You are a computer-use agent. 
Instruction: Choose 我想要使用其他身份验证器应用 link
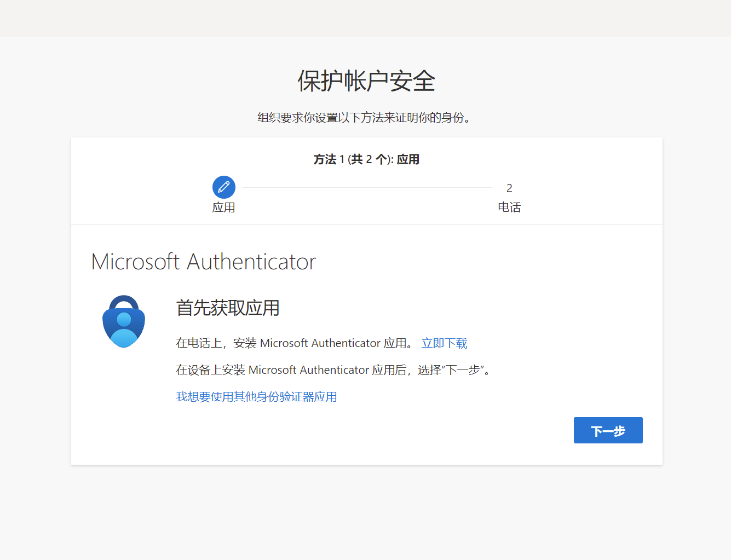(x=256, y=397)
